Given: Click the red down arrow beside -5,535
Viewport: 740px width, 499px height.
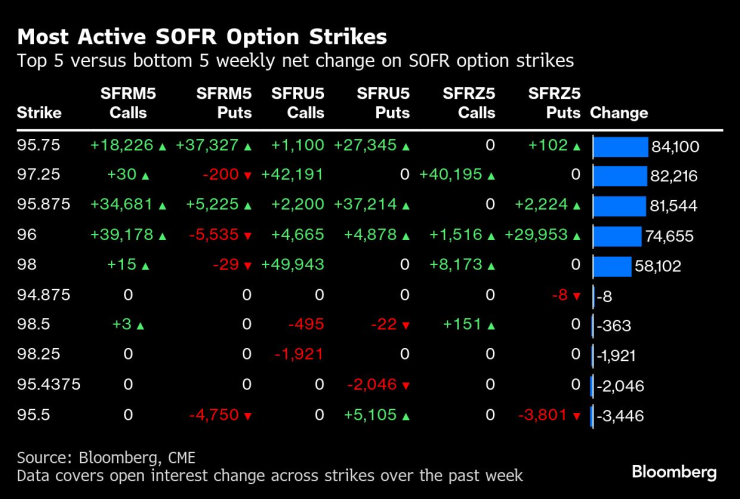Looking at the screenshot, I should [x=247, y=236].
